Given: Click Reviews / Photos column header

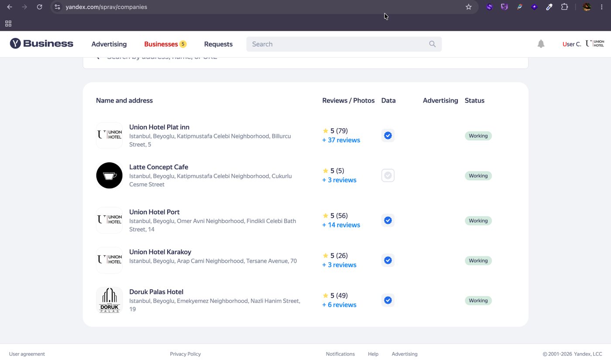Looking at the screenshot, I should [348, 100].
